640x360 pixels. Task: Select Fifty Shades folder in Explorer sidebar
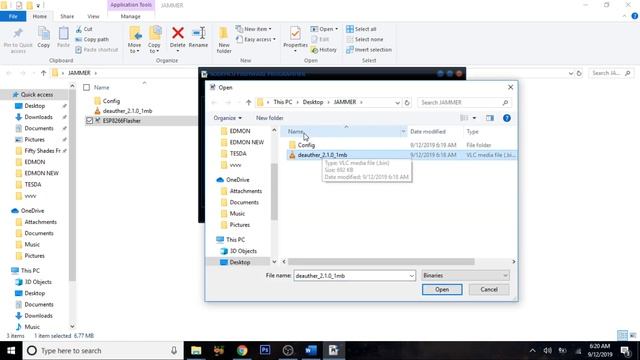[42, 151]
